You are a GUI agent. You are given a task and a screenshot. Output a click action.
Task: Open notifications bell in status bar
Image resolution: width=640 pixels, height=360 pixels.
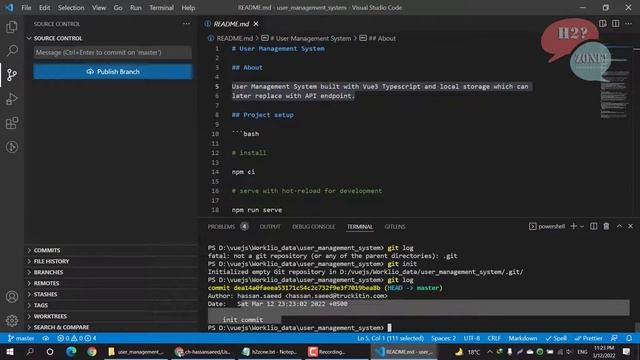coord(629,338)
